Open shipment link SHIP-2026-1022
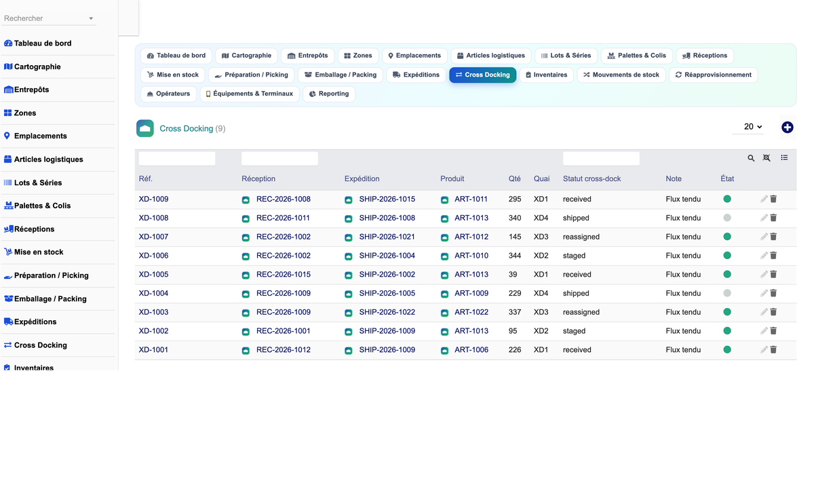The width and height of the screenshot is (814, 504). click(x=387, y=312)
